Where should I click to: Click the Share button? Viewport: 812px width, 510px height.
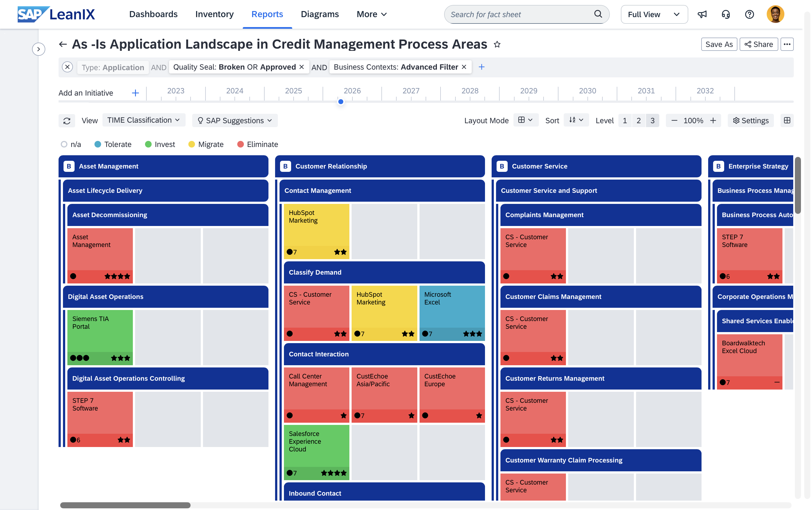[758, 44]
